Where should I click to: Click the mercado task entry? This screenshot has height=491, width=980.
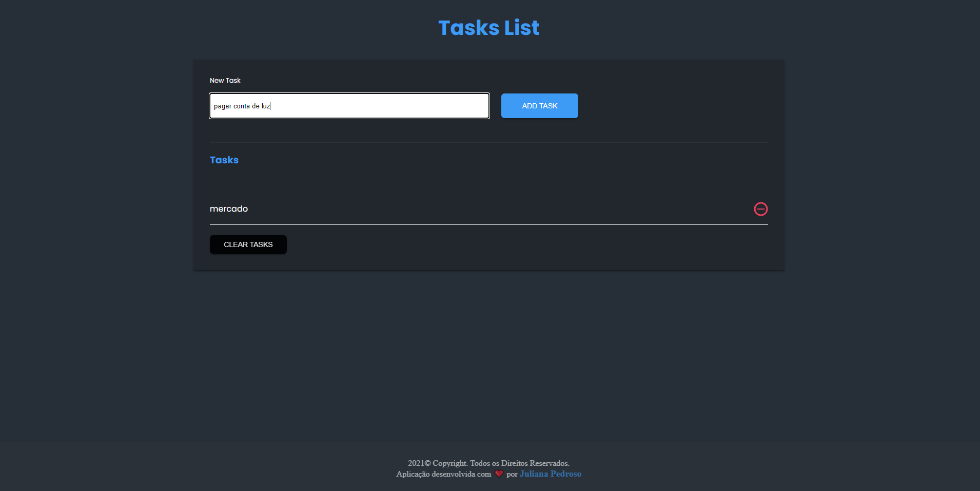point(228,209)
